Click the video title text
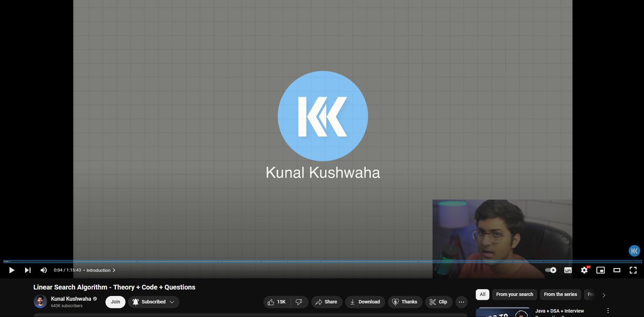Image resolution: width=644 pixels, height=317 pixels. 114,287
